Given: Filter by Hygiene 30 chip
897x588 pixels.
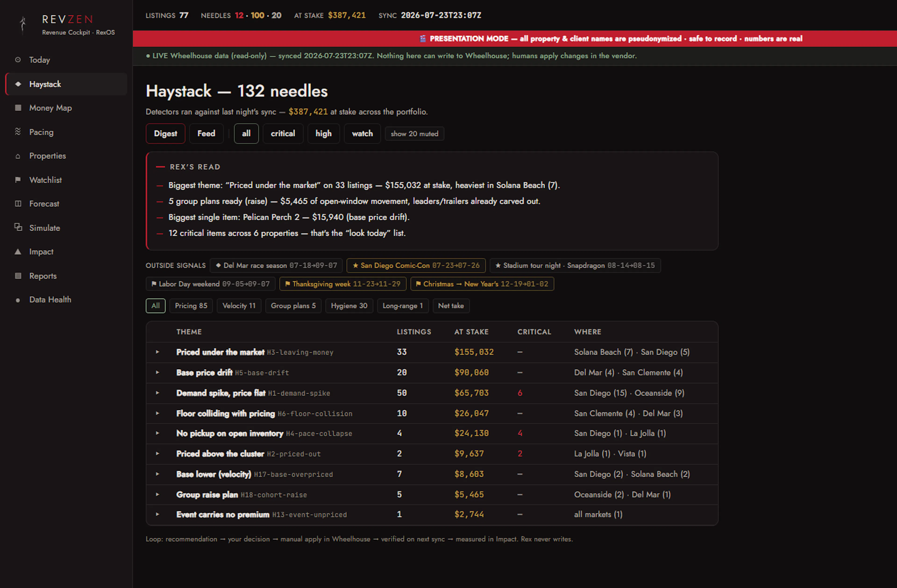Looking at the screenshot, I should coord(349,306).
